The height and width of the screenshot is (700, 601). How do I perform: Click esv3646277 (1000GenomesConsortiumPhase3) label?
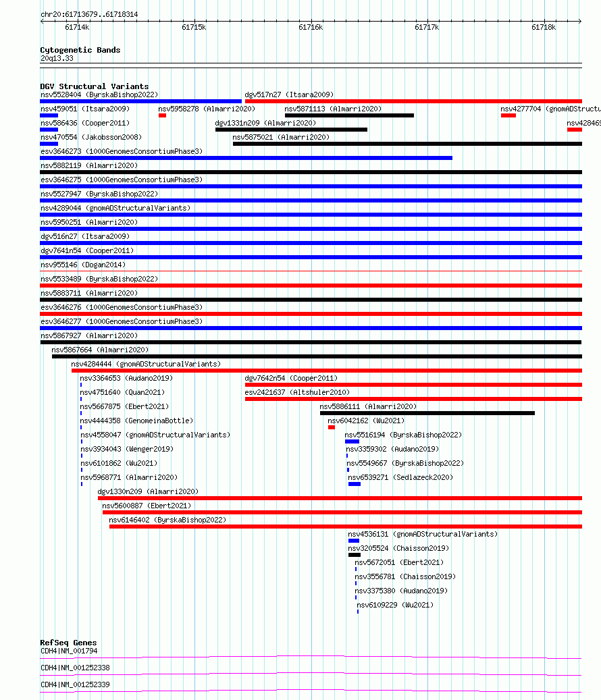coord(122,322)
